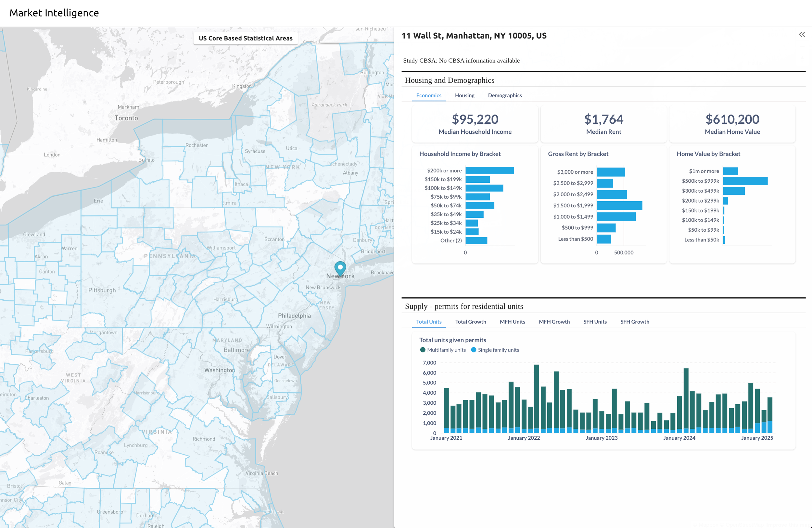Open the Total Growth tab
This screenshot has height=528, width=812.
pyautogui.click(x=471, y=321)
